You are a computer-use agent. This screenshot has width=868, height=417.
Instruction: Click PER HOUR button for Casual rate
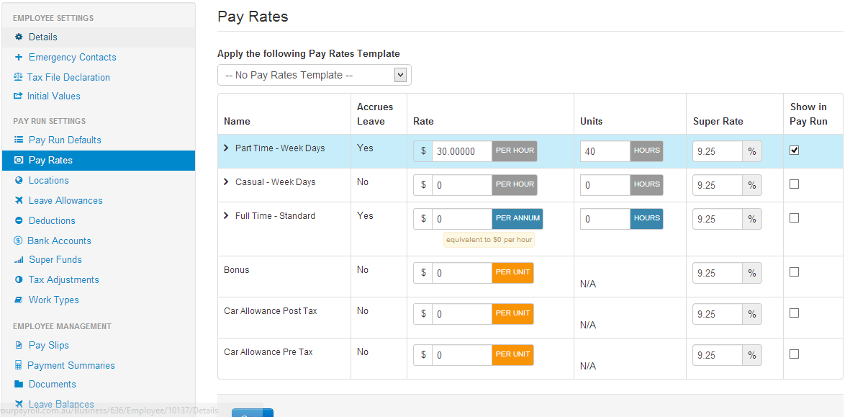pyautogui.click(x=515, y=185)
